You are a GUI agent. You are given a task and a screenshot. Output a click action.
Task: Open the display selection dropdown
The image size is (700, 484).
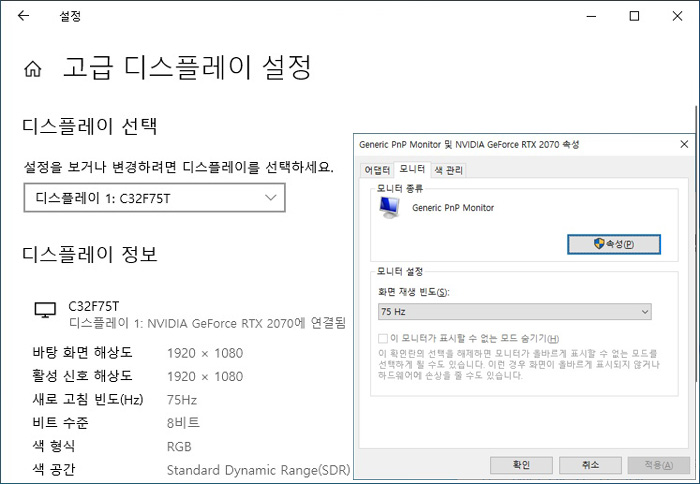(154, 198)
